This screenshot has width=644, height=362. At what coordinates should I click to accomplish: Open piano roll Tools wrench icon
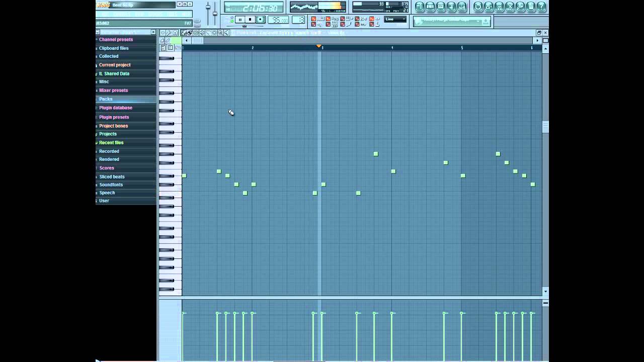169,33
